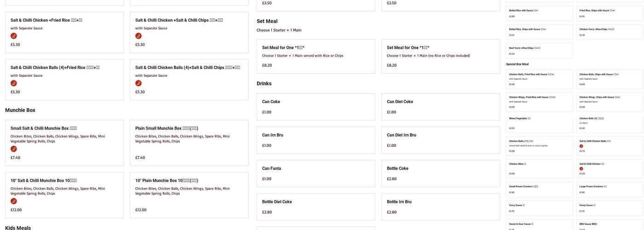Select Large Prawn Crackers in right panel
This screenshot has height=230, width=644.
[609, 189]
